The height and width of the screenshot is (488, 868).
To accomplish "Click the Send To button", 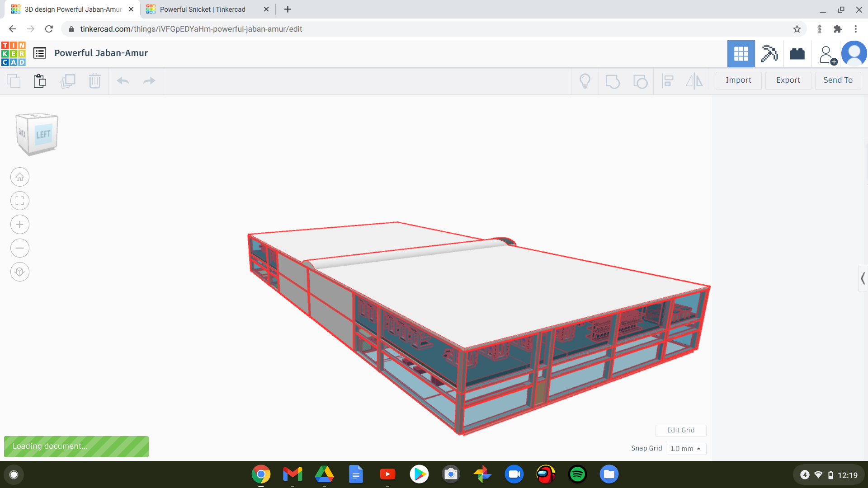I will [x=838, y=80].
